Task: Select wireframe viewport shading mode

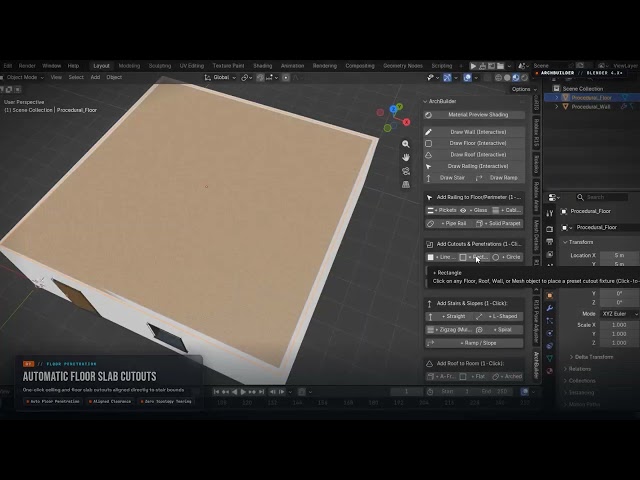Action: [x=498, y=78]
